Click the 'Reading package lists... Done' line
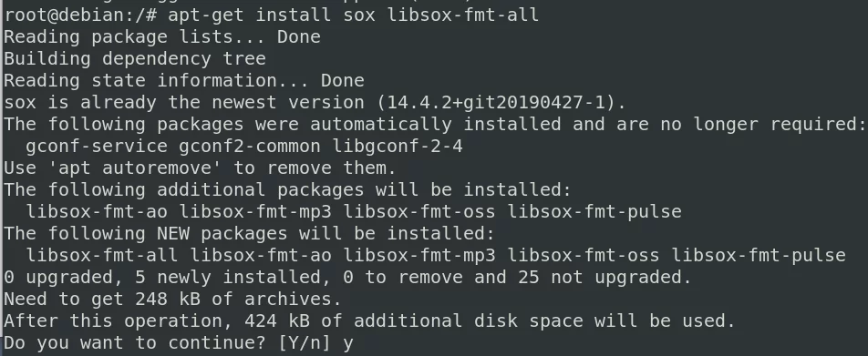 point(162,37)
